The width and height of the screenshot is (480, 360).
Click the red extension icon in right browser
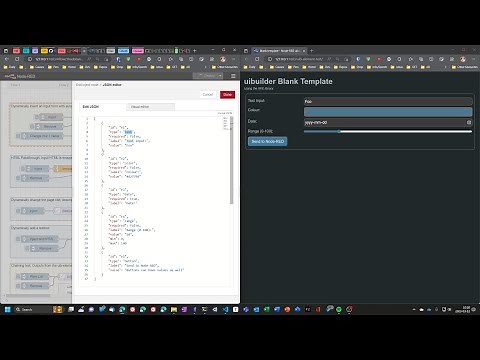click(x=379, y=59)
